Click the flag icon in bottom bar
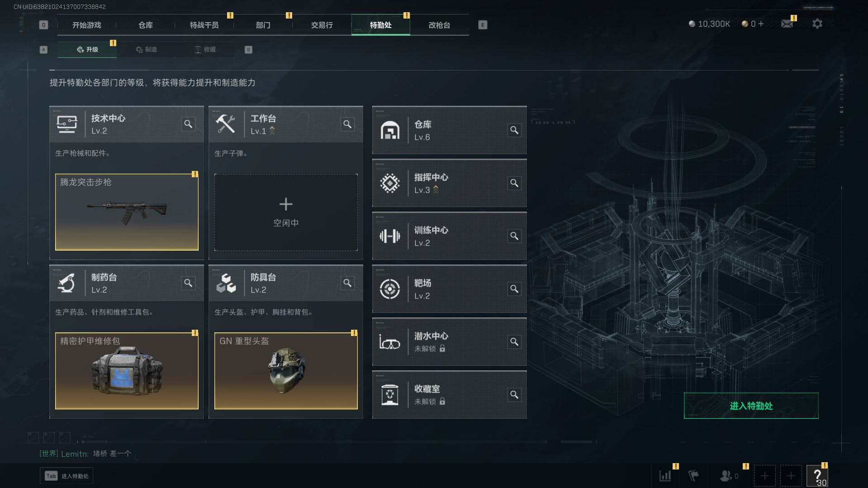Screen dimensions: 868x488 693,476
